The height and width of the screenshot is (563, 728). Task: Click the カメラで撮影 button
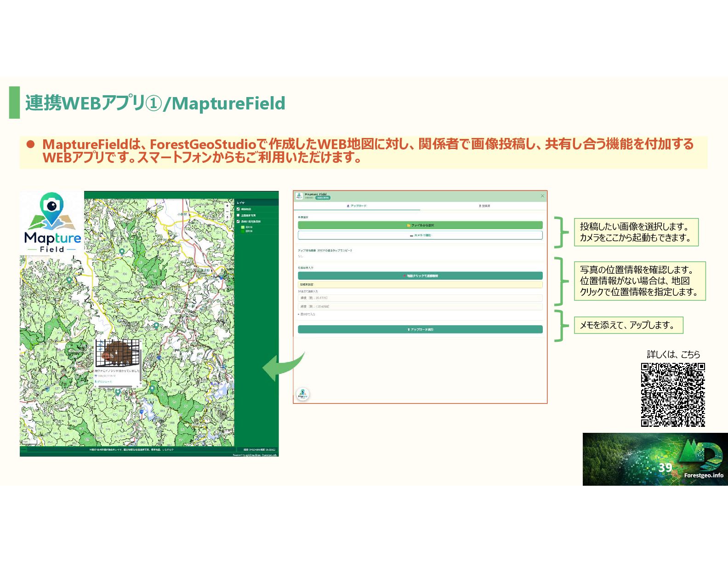click(x=420, y=235)
